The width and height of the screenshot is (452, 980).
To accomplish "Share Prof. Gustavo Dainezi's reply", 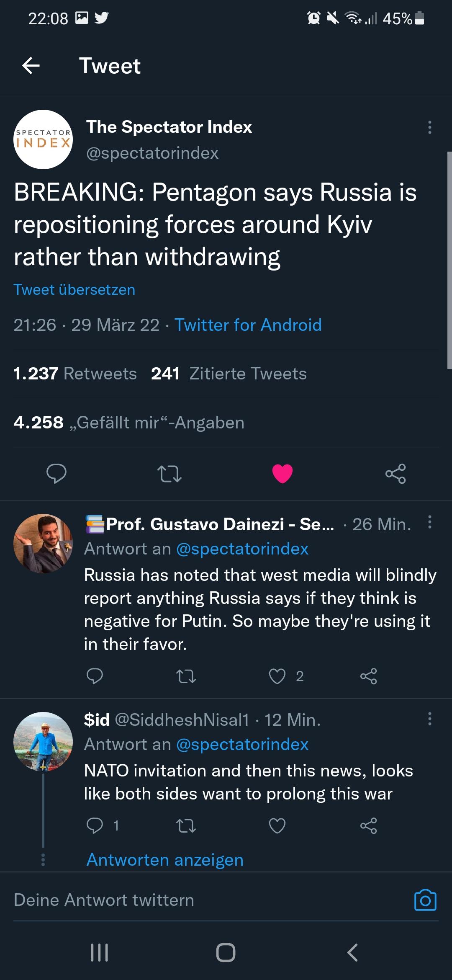I will coord(368,676).
